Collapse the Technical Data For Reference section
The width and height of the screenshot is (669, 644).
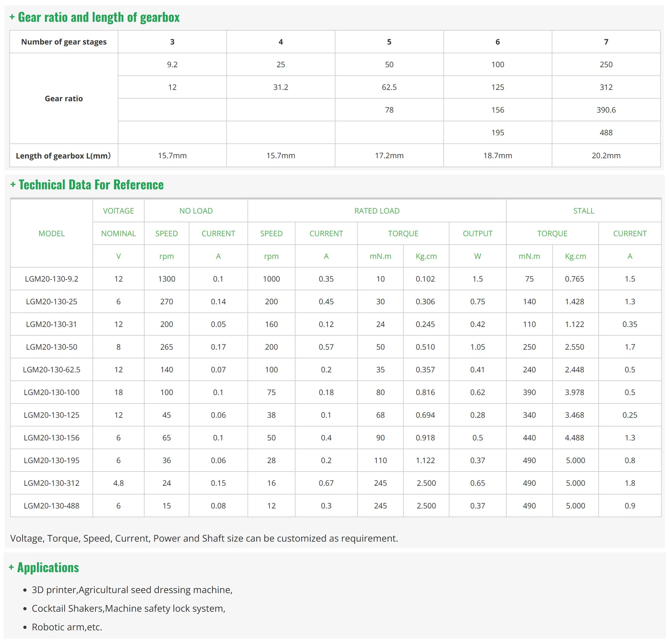[87, 185]
